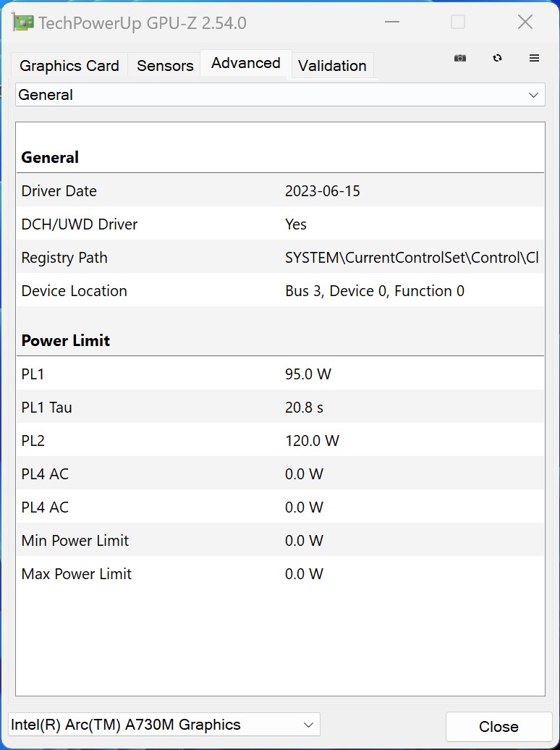560x750 pixels.
Task: Click the Registry Path value
Action: [x=412, y=258]
